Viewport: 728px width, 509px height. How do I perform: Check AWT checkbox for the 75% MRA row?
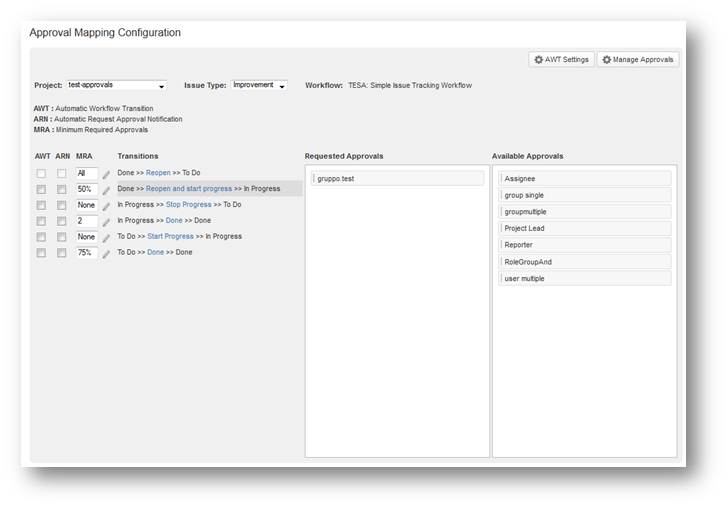[x=41, y=253]
